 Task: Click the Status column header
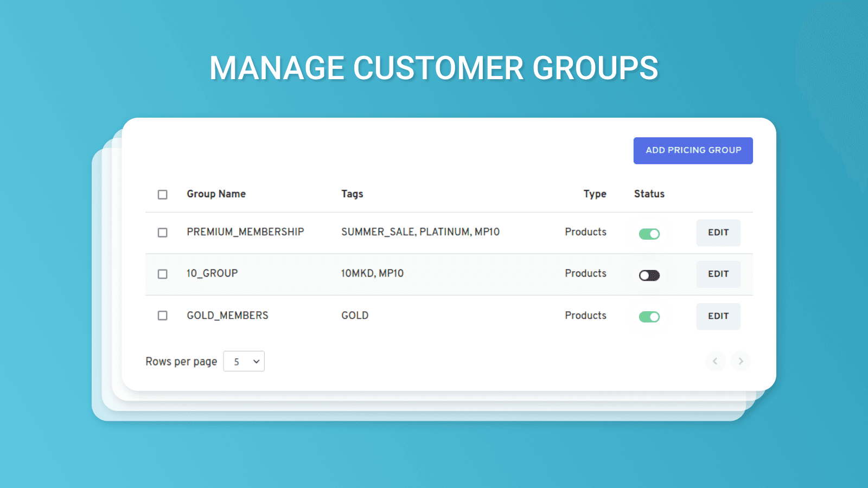649,194
